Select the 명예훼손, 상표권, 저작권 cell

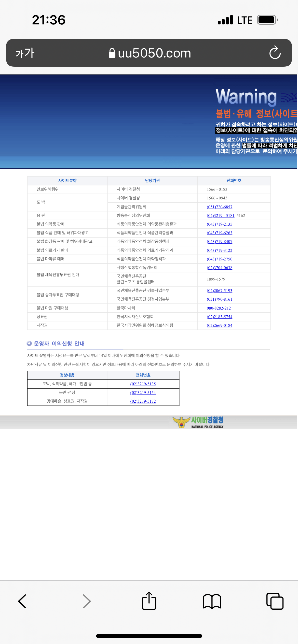click(67, 401)
